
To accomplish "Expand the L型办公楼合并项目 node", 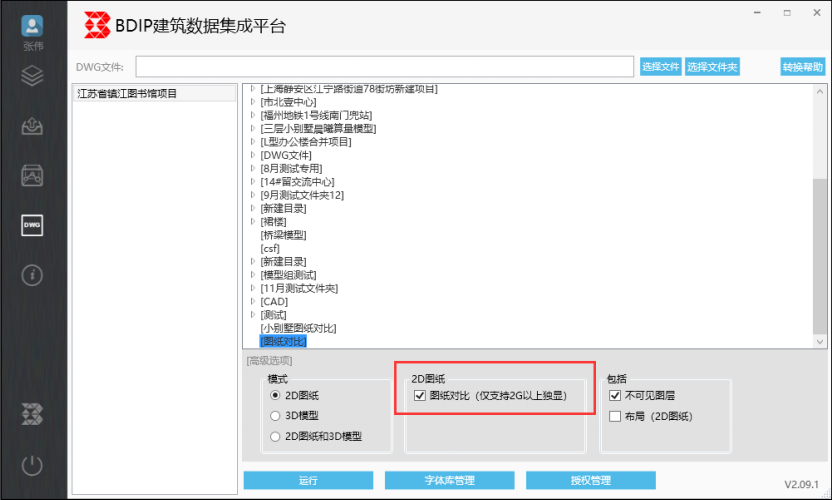I will (253, 141).
